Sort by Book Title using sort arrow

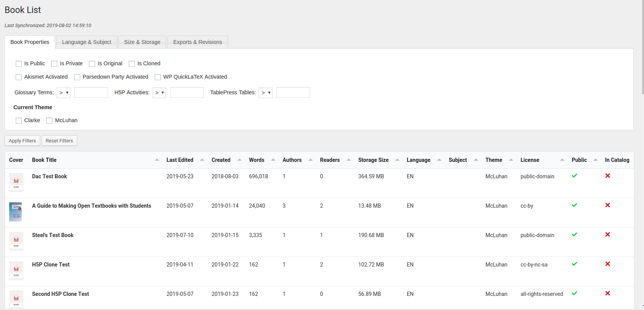(157, 160)
